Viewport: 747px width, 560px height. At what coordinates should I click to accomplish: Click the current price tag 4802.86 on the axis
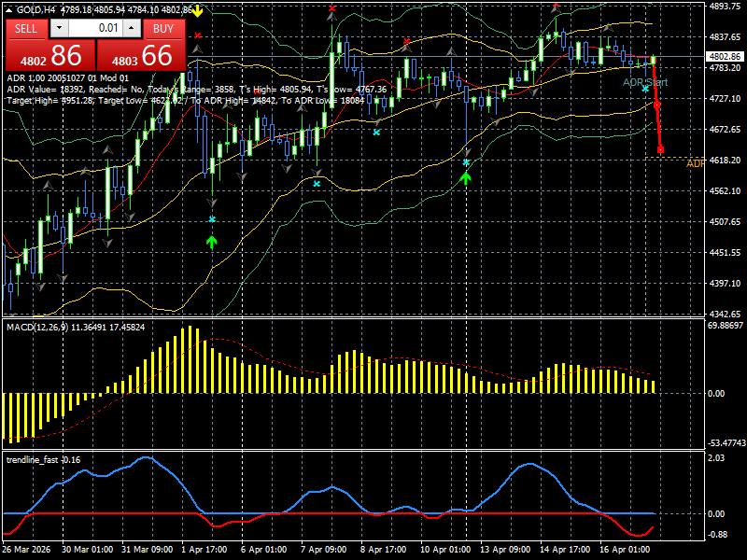725,57
